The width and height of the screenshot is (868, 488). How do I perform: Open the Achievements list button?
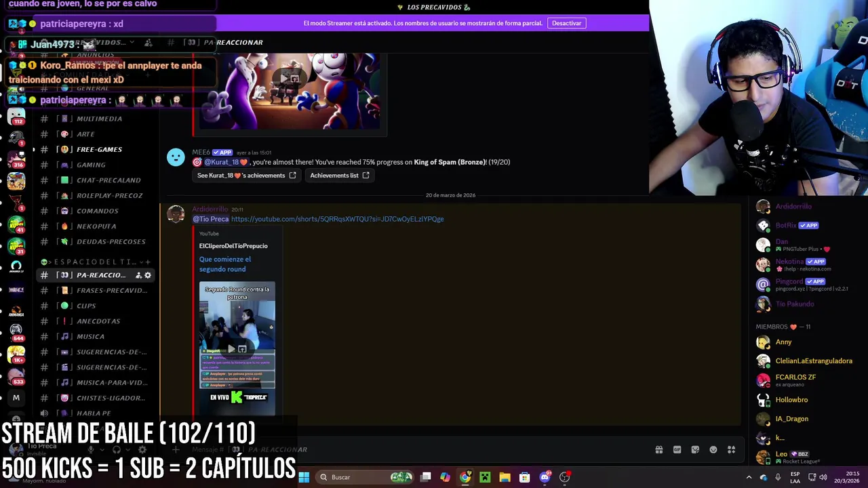339,176
